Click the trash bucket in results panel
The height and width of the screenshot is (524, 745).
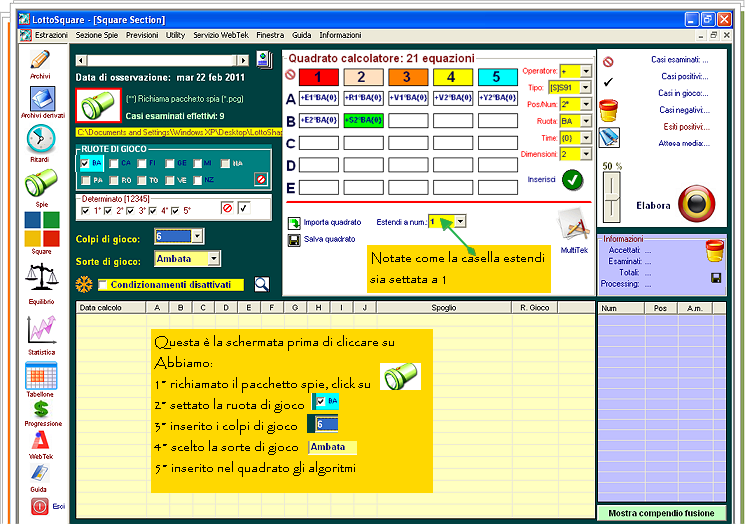[608, 111]
